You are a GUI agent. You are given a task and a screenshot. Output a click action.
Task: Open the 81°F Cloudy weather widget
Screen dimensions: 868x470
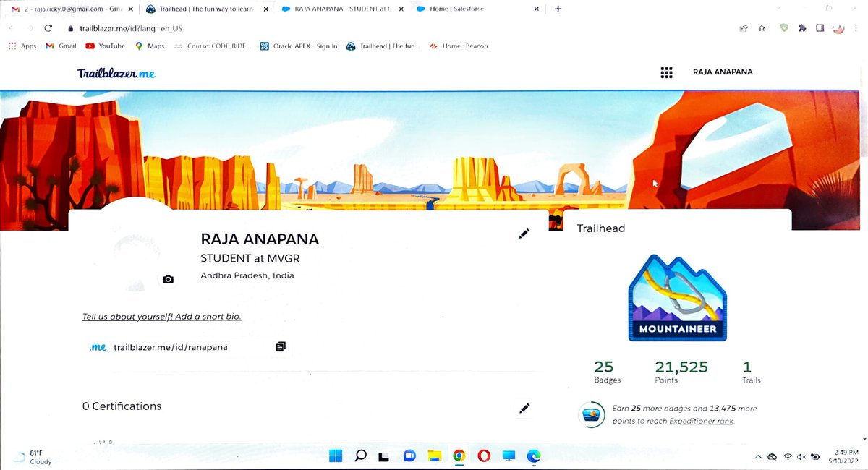pos(33,456)
